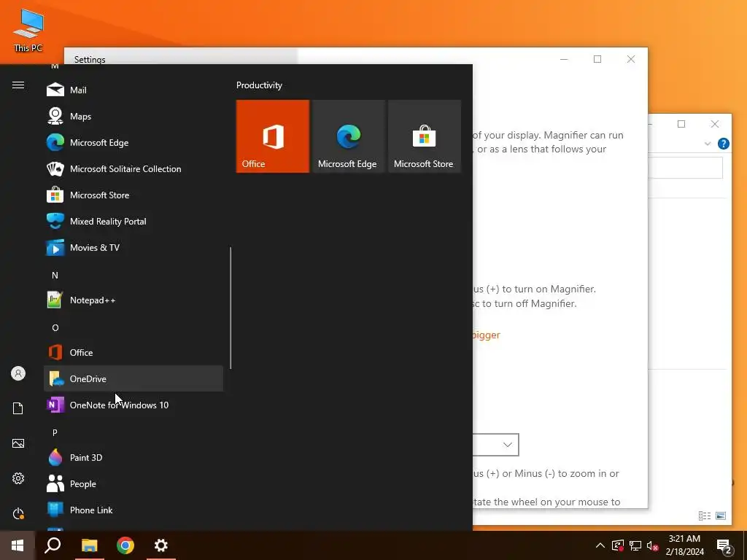Screen dimensions: 747x560
Task: Show hidden system tray icons
Action: pos(600,545)
